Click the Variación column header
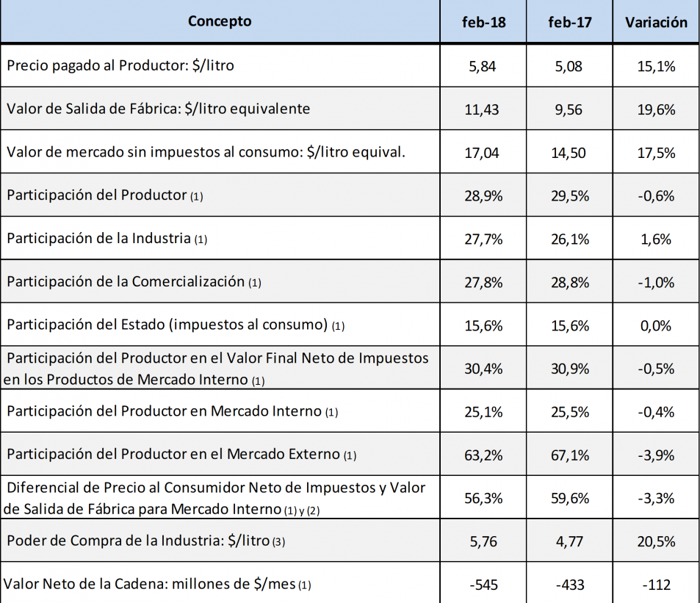The image size is (700, 603). pyautogui.click(x=656, y=22)
